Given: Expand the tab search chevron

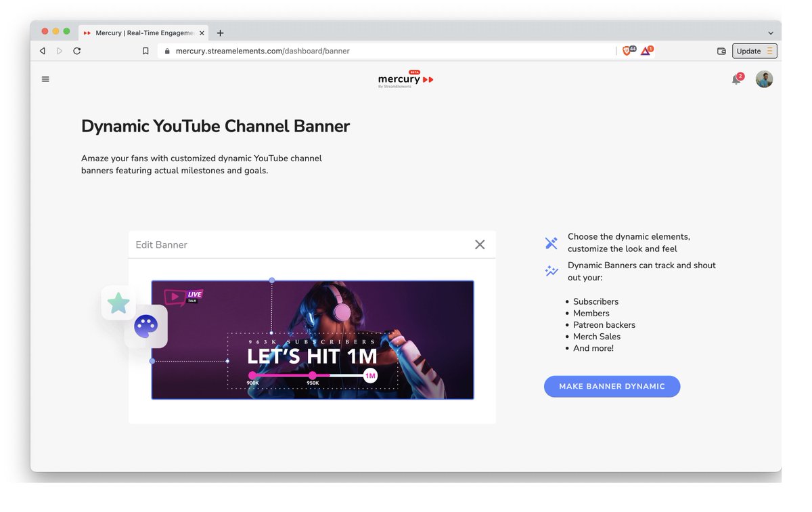Looking at the screenshot, I should [771, 33].
